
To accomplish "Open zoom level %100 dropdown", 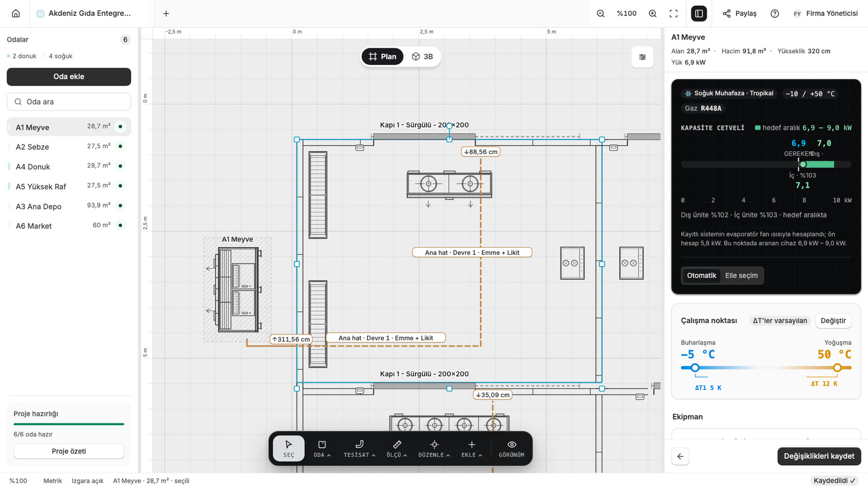I will pyautogui.click(x=627, y=14).
